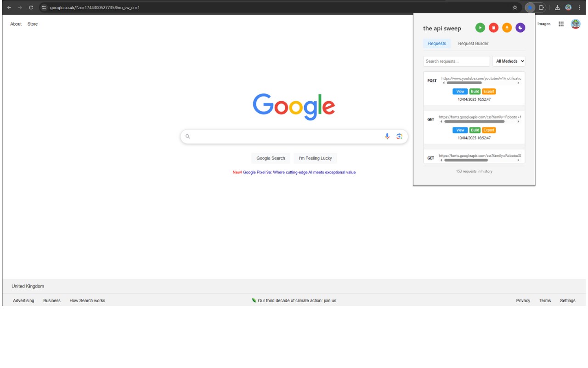Switch to the Requests tab

(437, 44)
